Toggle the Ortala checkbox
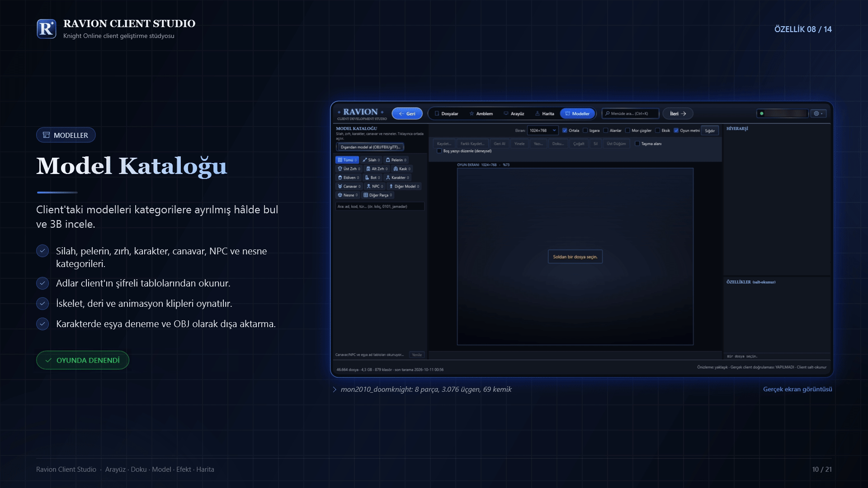 click(565, 131)
